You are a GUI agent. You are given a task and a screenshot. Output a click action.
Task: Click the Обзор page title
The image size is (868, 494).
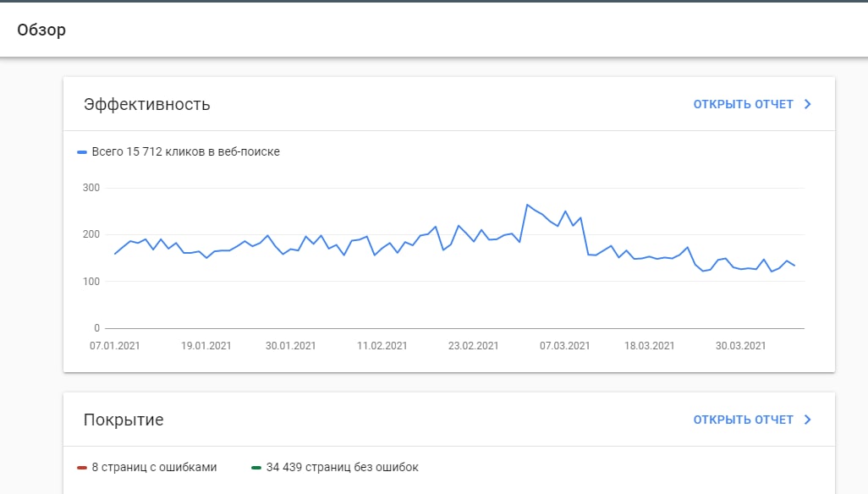[41, 30]
